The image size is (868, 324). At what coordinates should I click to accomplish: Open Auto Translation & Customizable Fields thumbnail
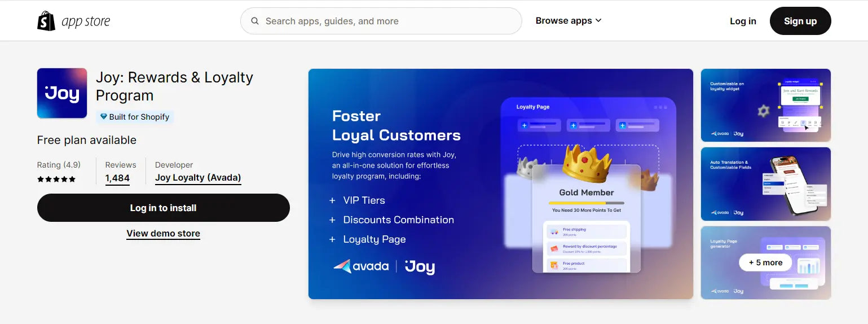click(x=766, y=184)
